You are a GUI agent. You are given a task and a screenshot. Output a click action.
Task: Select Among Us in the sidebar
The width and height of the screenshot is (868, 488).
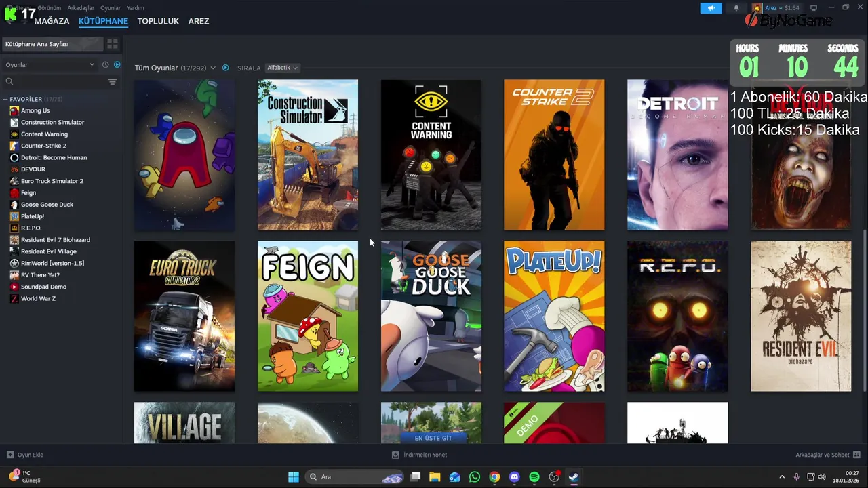click(x=35, y=110)
